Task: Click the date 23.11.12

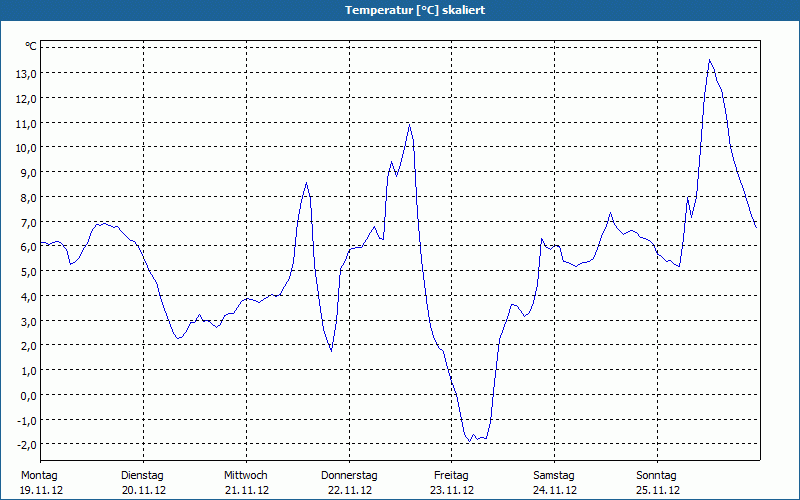Action: coord(452,490)
